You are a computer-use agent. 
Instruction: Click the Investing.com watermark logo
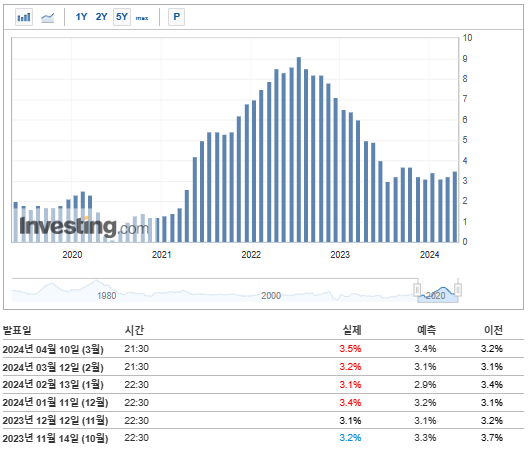(84, 226)
